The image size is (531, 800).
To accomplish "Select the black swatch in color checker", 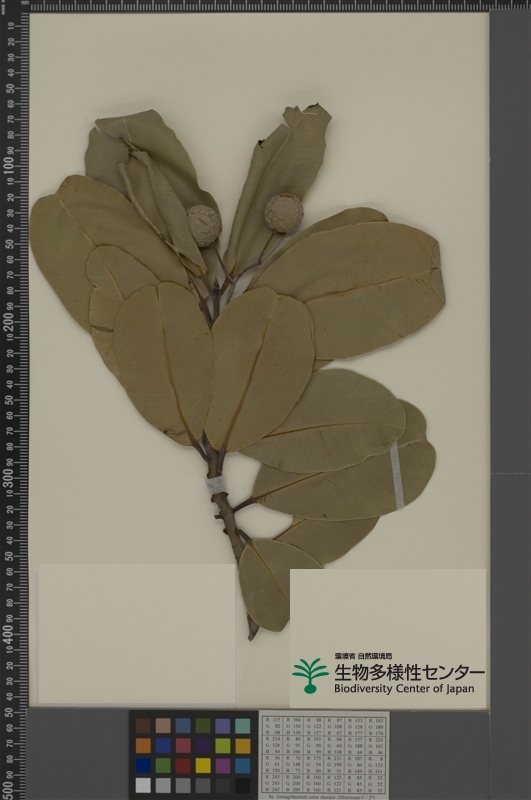I will 243,785.
